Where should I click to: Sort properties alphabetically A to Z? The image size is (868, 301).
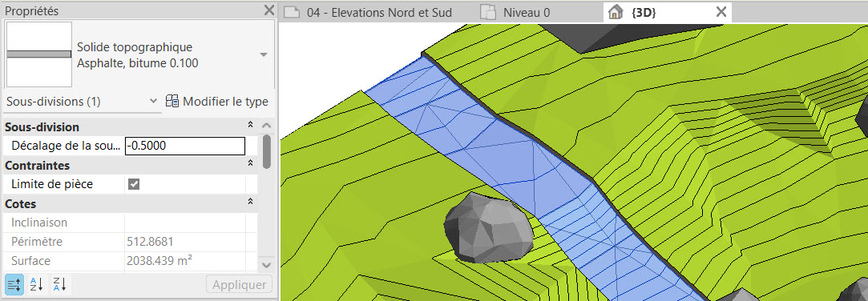(x=37, y=286)
